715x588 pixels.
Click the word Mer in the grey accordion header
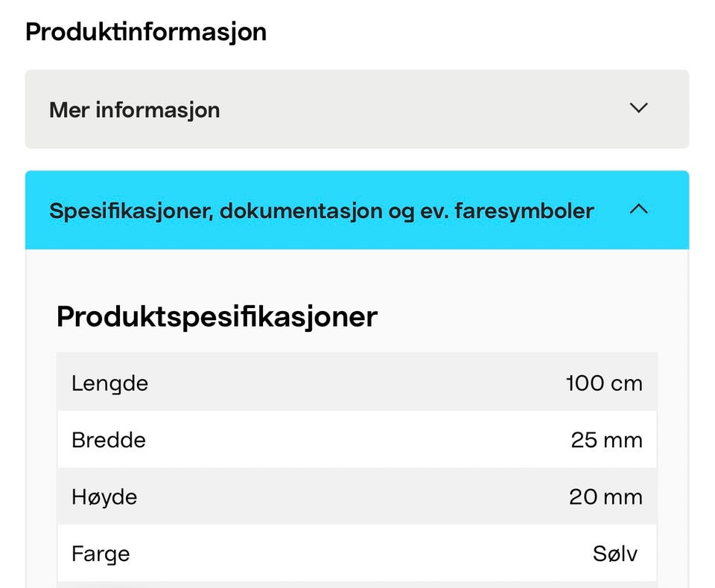click(x=69, y=110)
